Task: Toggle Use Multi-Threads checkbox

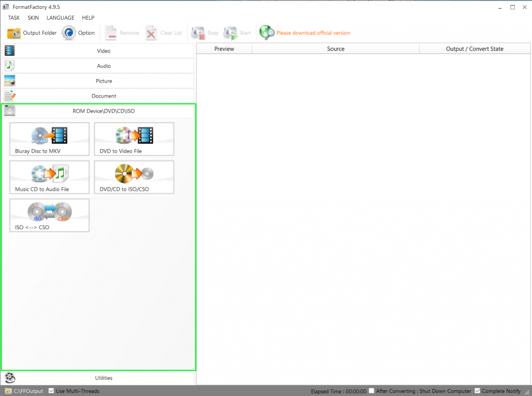Action: coord(51,391)
